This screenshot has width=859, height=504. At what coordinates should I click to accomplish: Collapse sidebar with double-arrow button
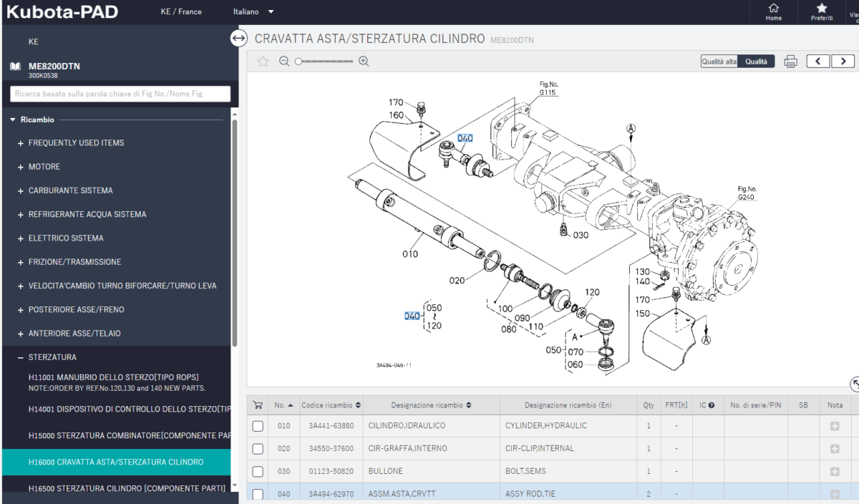pyautogui.click(x=239, y=39)
